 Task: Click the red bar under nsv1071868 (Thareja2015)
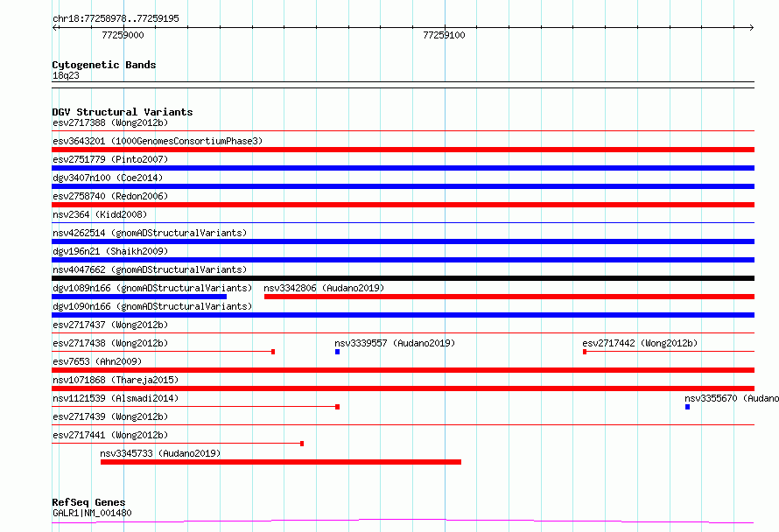(403, 388)
